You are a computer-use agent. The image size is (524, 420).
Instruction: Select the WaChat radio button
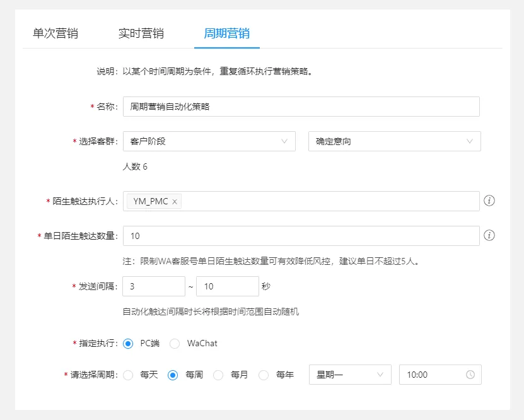pos(175,344)
